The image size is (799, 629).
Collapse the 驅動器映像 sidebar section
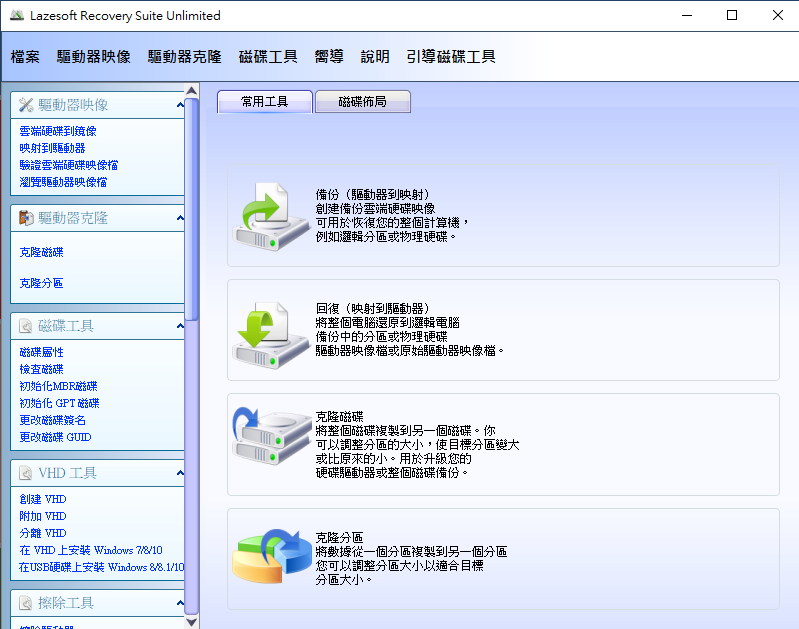tap(180, 105)
